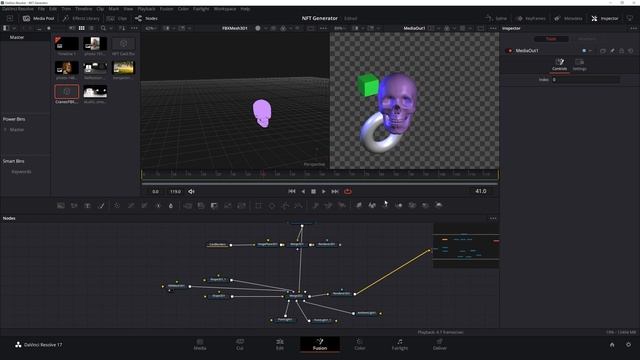The width and height of the screenshot is (640, 360).
Task: Add a pRender particle node
Action: [342, 205]
